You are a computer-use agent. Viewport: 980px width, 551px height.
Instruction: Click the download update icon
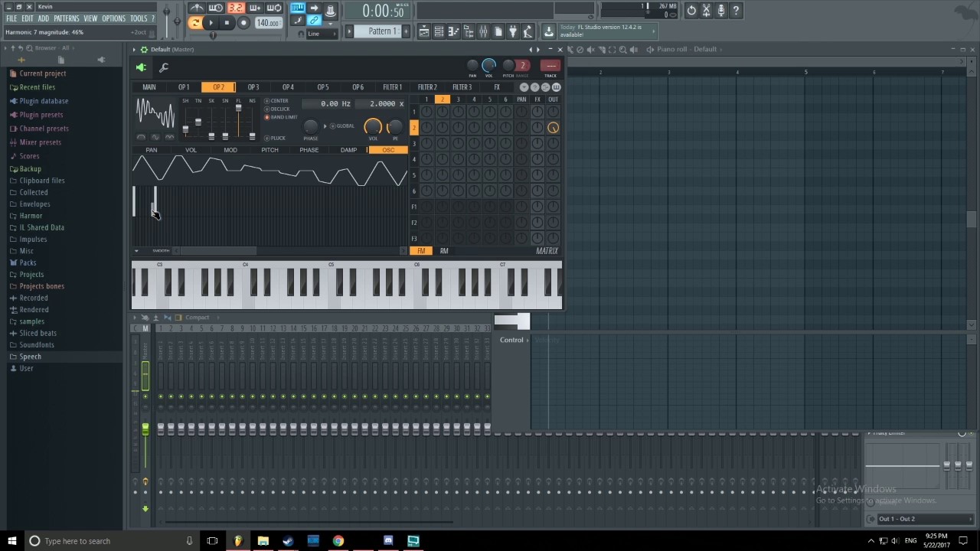coord(548,31)
